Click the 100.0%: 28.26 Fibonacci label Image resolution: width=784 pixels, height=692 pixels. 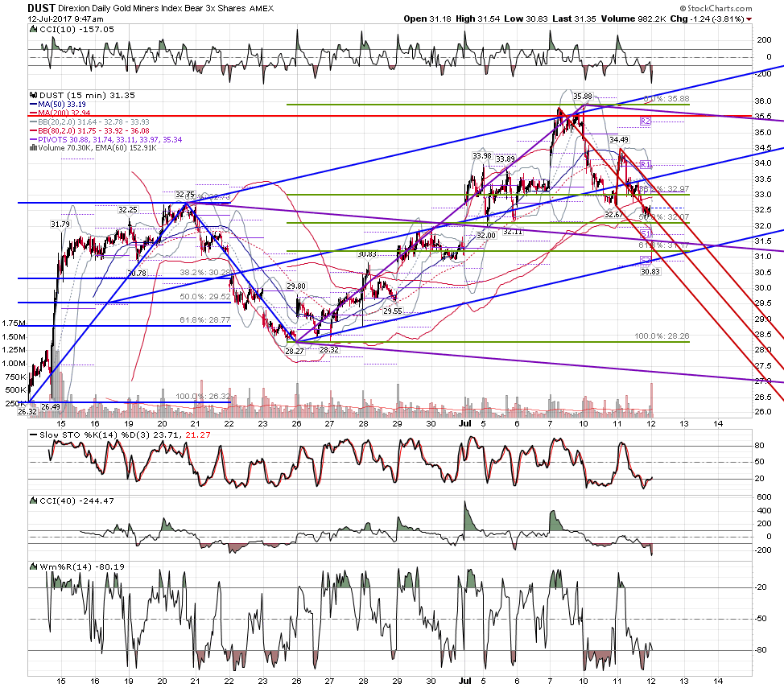662,336
